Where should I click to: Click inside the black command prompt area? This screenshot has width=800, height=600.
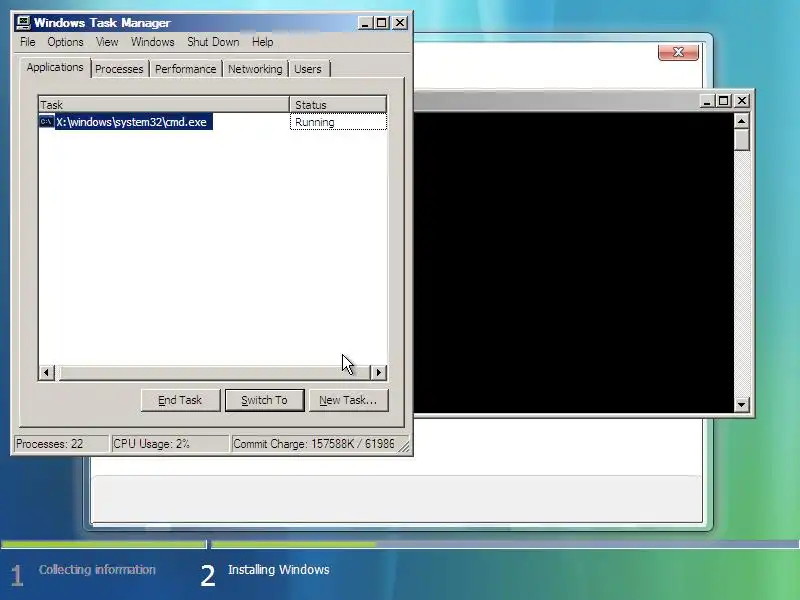click(573, 263)
